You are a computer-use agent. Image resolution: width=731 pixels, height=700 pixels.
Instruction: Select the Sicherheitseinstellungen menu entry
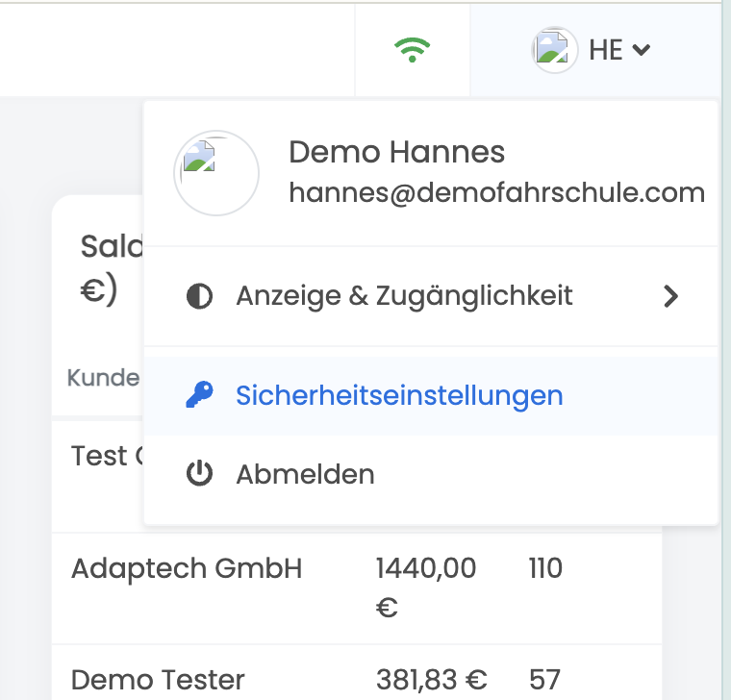click(399, 395)
